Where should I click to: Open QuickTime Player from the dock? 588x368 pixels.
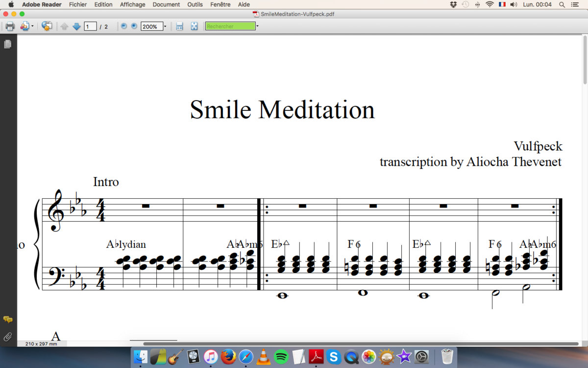351,357
